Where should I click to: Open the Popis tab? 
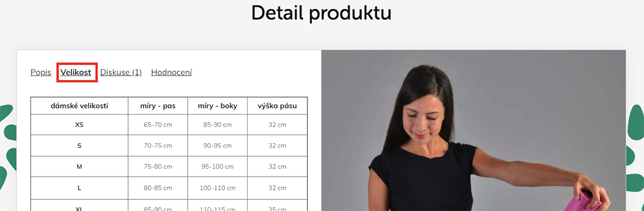pos(40,72)
